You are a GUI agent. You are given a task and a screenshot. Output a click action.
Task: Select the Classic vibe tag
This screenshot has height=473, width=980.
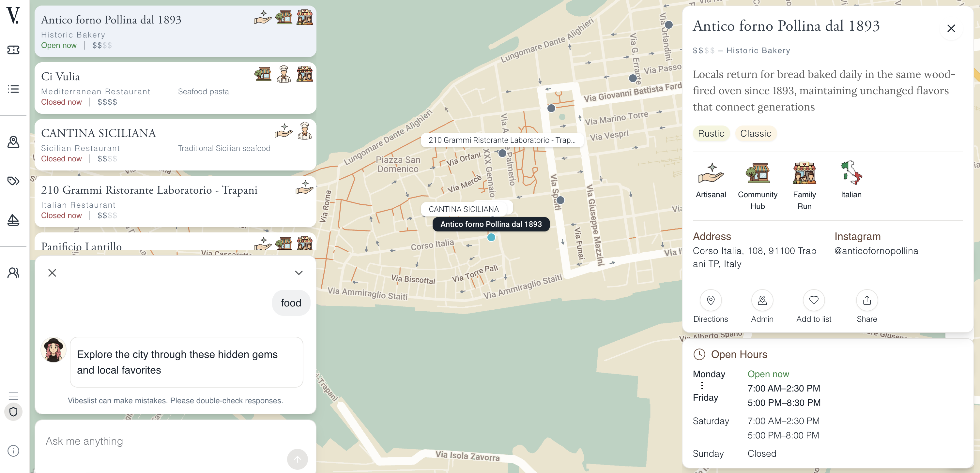pyautogui.click(x=755, y=133)
